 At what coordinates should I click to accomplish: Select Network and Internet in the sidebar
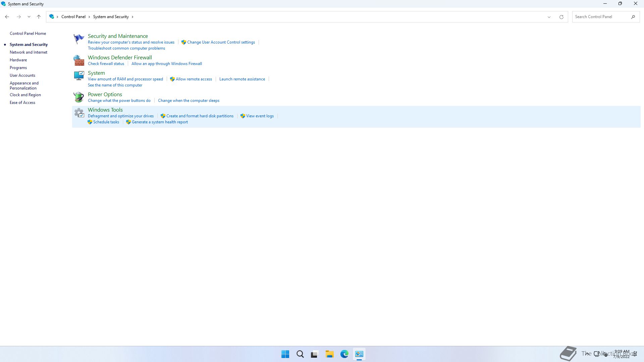(x=29, y=52)
